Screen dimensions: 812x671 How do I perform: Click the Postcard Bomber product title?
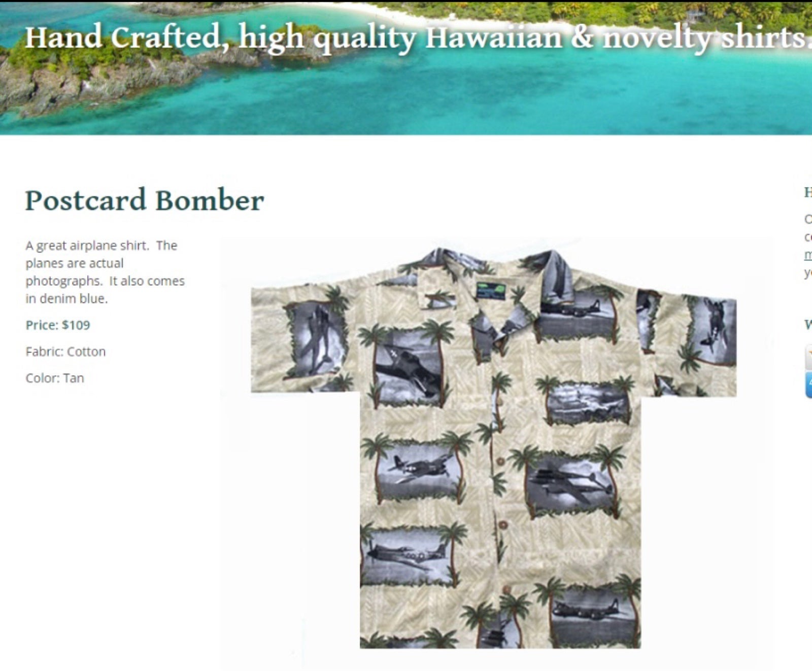pos(145,200)
